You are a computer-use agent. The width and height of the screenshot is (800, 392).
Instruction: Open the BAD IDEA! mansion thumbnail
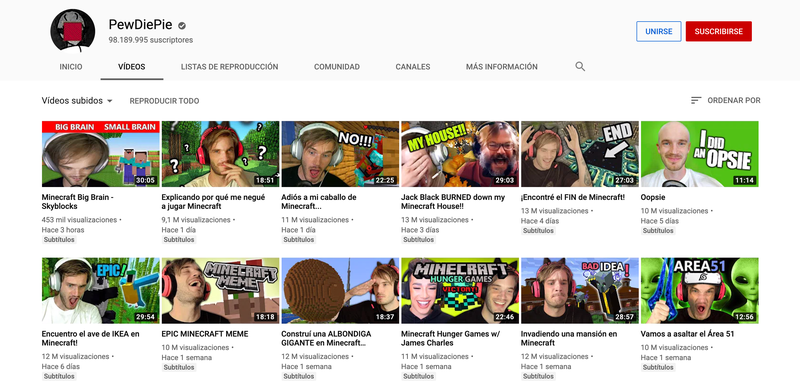580,290
